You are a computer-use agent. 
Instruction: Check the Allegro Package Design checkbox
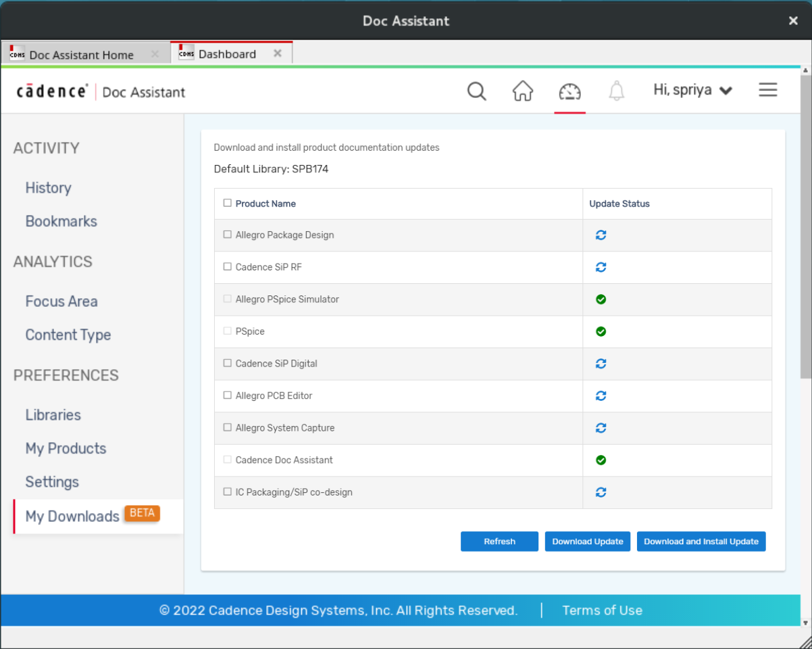pos(227,235)
